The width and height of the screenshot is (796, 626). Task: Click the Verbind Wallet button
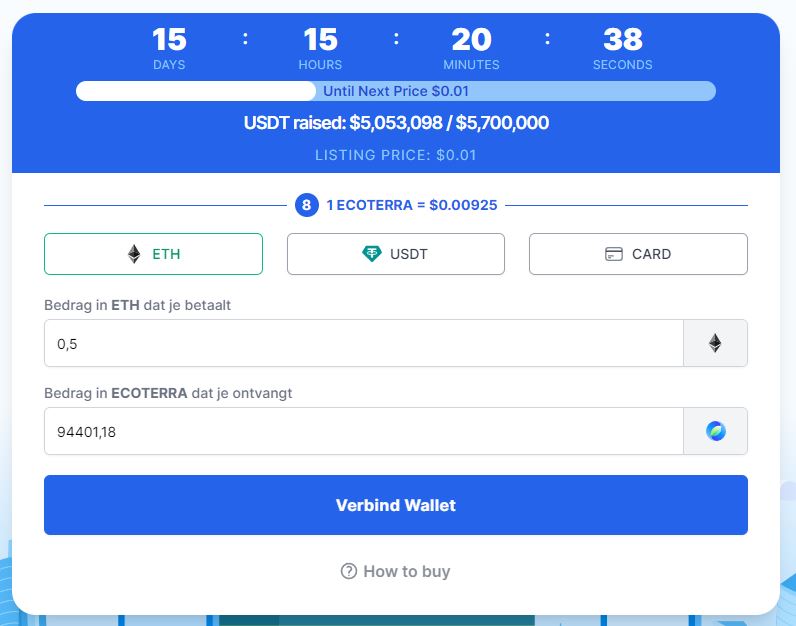396,505
